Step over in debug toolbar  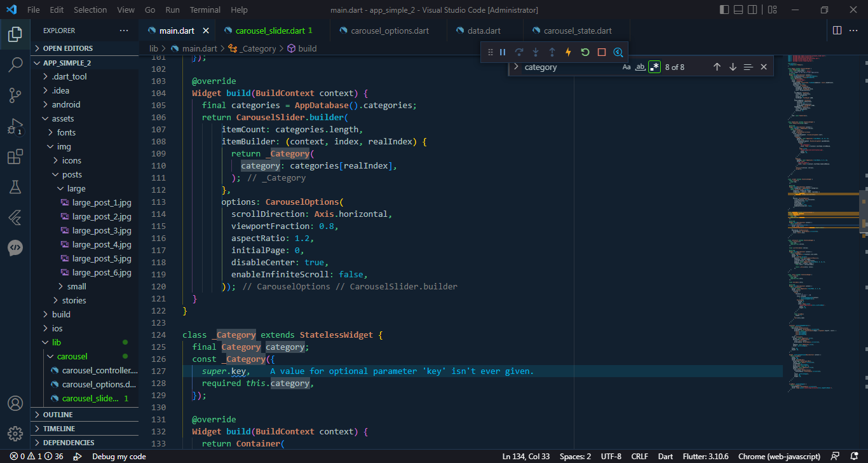(519, 52)
